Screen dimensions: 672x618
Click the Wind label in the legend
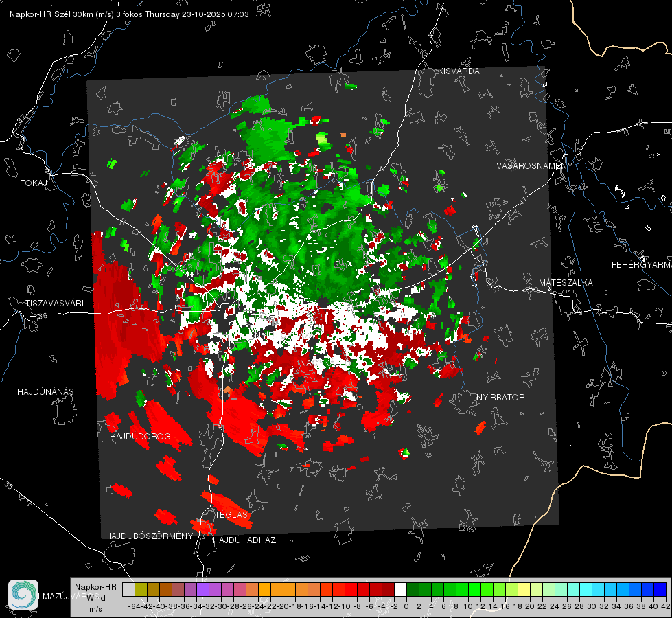96,598
